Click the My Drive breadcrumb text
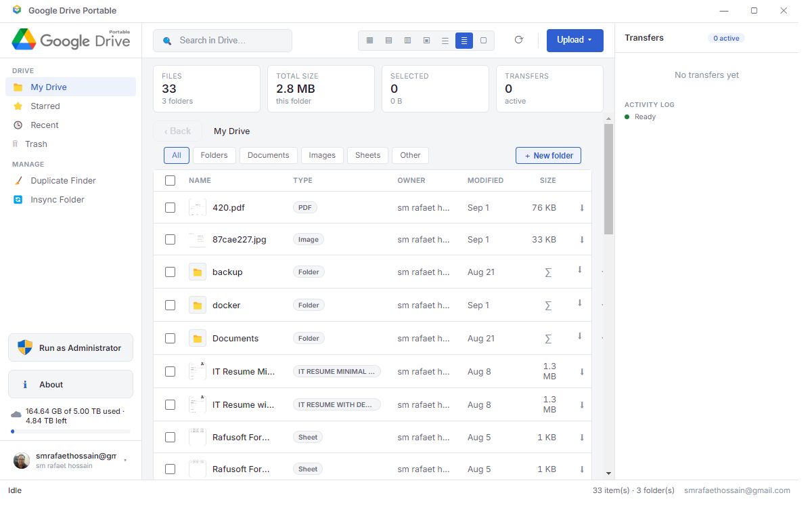 (232, 131)
